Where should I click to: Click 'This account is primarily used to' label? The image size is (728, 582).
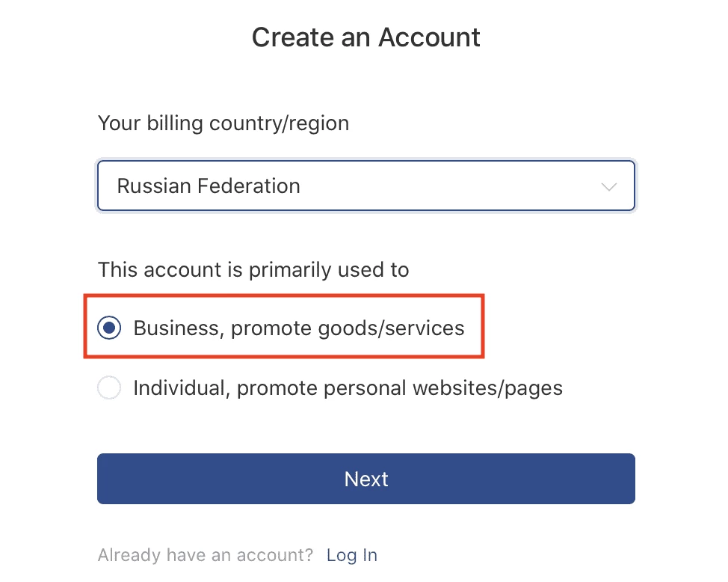[x=253, y=270]
